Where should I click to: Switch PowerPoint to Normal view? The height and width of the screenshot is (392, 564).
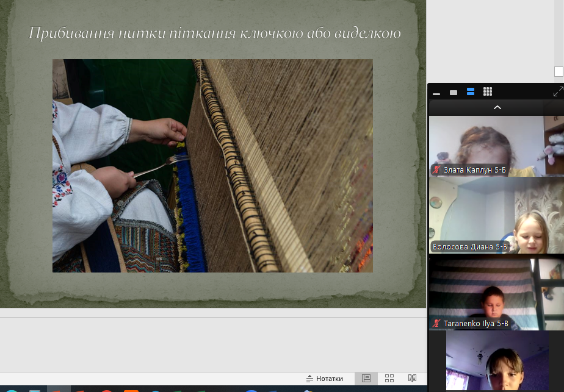[366, 379]
